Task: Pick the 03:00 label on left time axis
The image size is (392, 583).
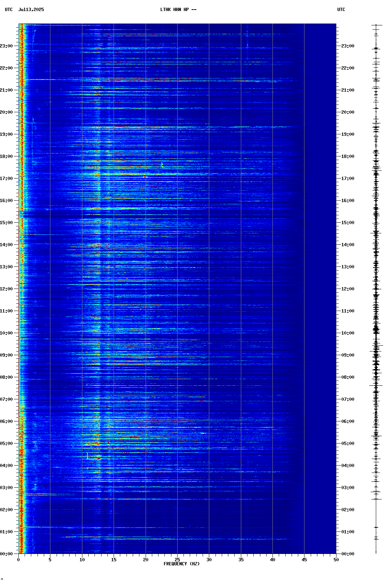Action: click(x=6, y=488)
